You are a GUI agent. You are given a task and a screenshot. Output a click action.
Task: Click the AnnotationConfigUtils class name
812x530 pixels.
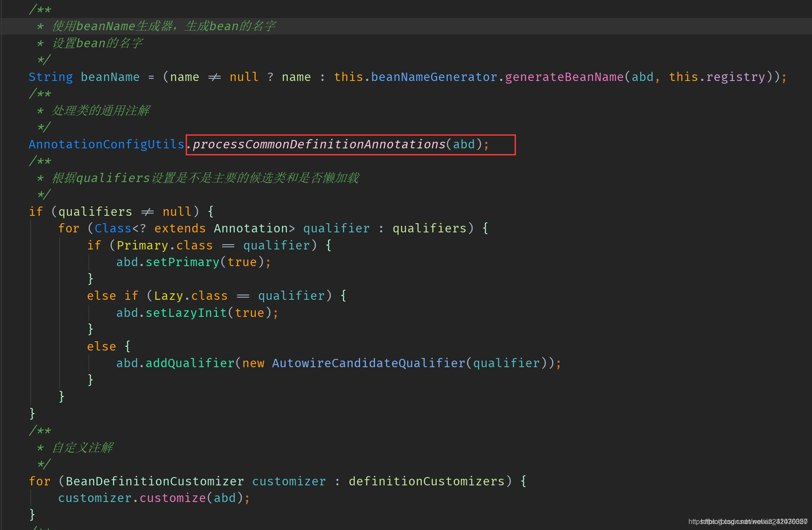coord(106,144)
